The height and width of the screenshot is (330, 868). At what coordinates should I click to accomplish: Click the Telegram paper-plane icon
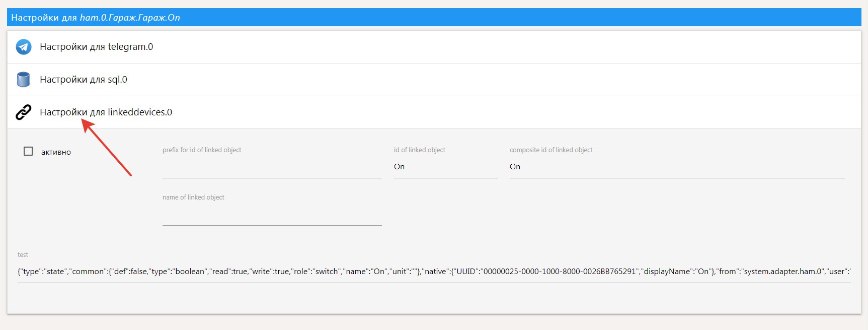point(24,47)
